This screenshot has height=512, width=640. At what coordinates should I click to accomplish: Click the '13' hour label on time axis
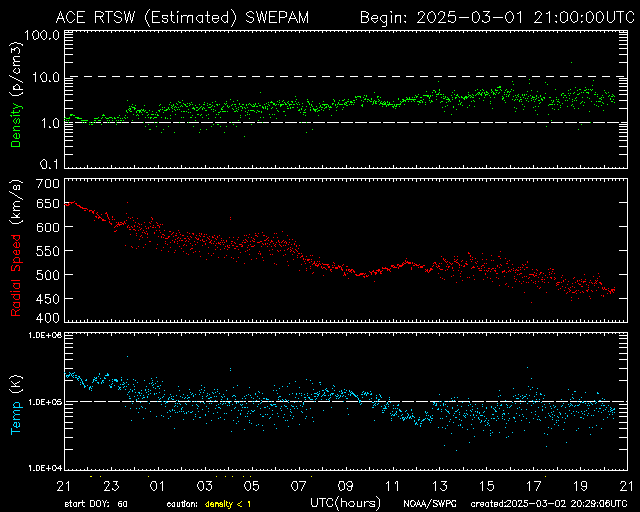440,486
